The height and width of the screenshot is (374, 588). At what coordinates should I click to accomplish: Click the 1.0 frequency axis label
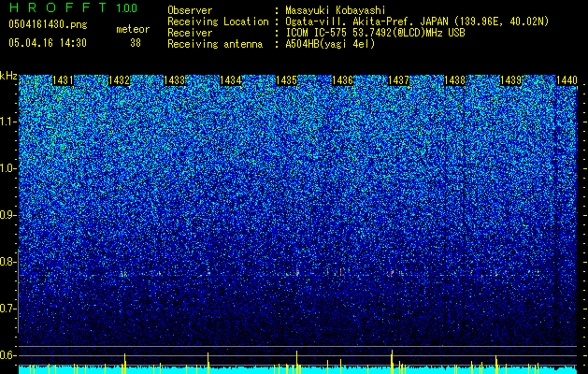8,168
